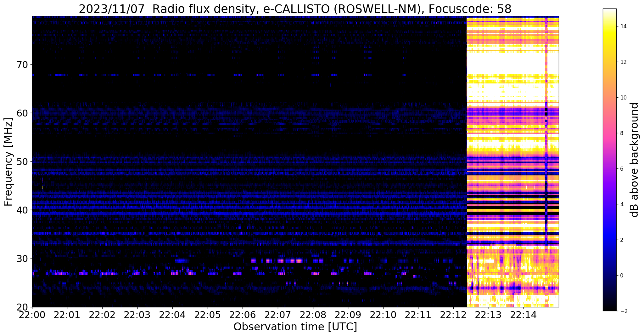Click the 'Frequency [MHz]' axis label
Screen dimensions: 644x336
pos(8,162)
